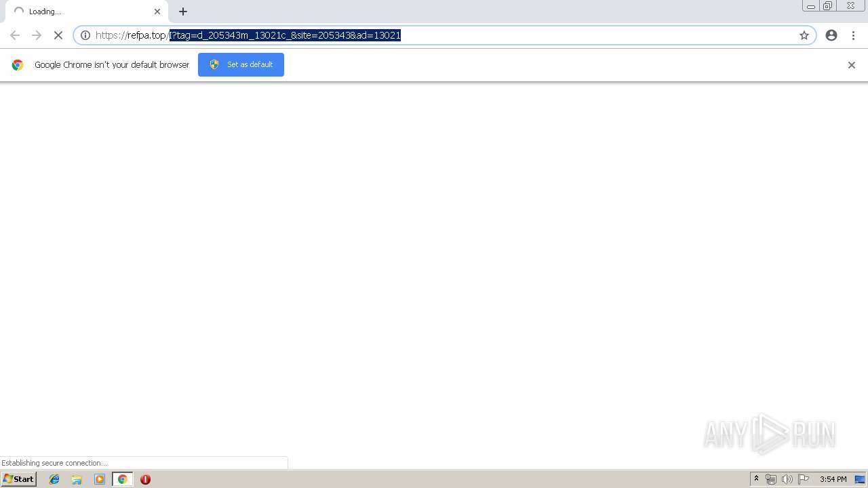The height and width of the screenshot is (488, 868).
Task: Dismiss the default browser infobar
Action: (852, 65)
